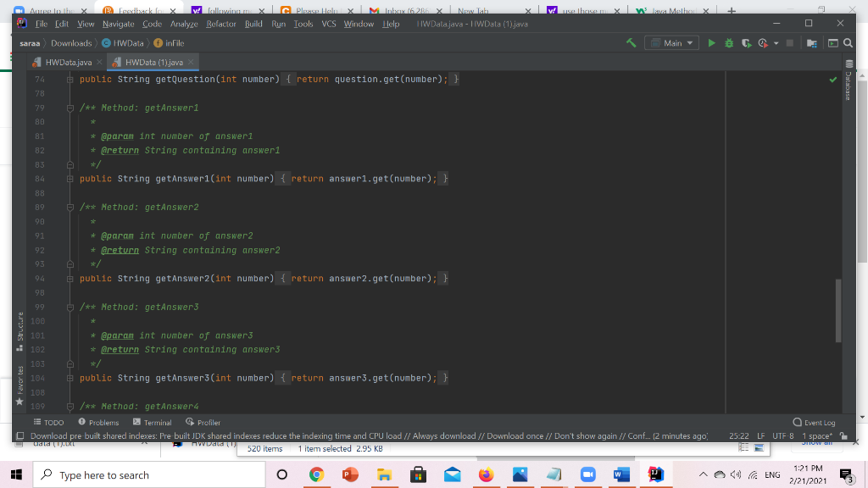The height and width of the screenshot is (488, 868).
Task: Click the IntelliJ IDEA taskbar icon
Action: 656,474
